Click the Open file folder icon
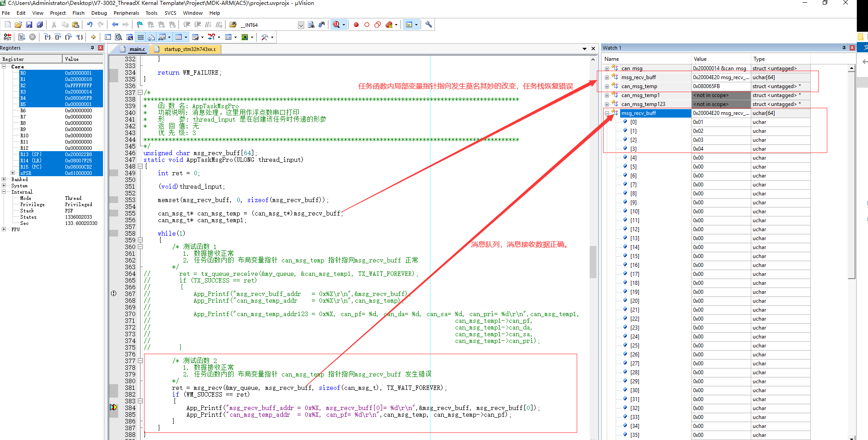Image resolution: width=868 pixels, height=440 pixels. click(18, 25)
